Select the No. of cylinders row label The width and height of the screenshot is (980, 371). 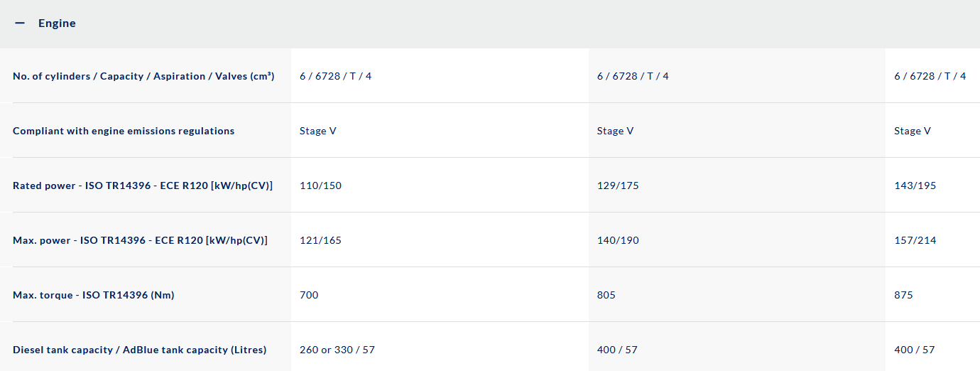143,76
